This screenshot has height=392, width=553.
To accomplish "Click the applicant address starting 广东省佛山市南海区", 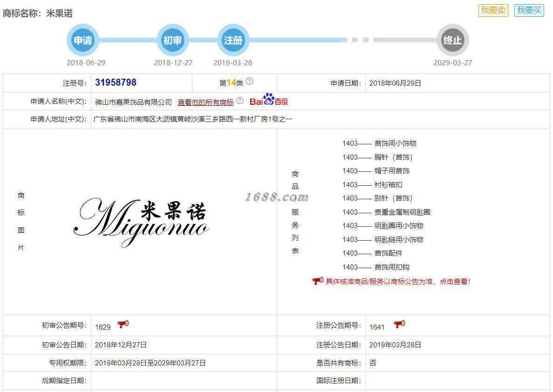I will point(192,119).
